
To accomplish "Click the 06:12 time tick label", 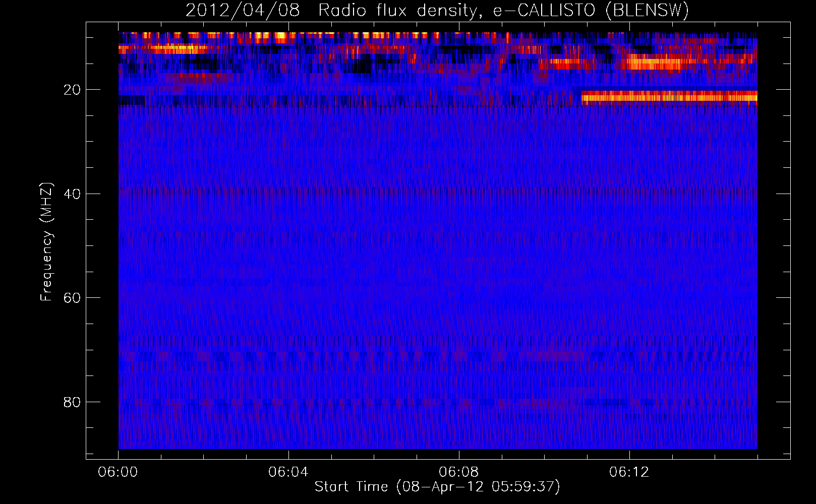I will 629,472.
